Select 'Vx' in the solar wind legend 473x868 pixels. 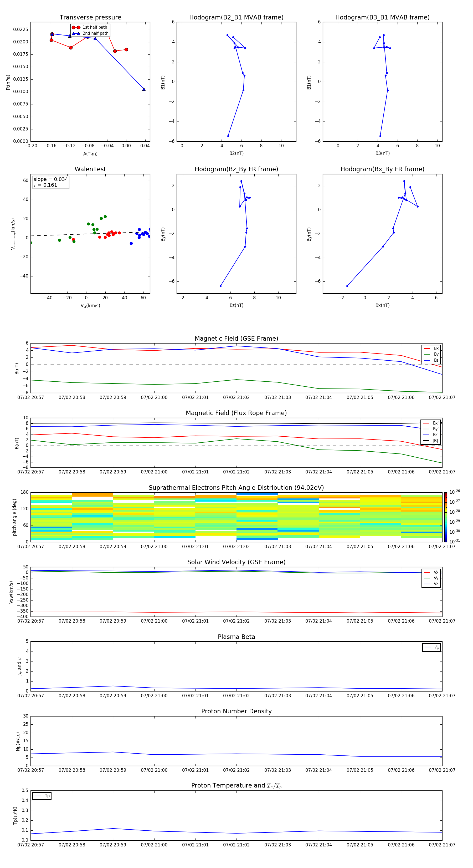click(x=431, y=573)
